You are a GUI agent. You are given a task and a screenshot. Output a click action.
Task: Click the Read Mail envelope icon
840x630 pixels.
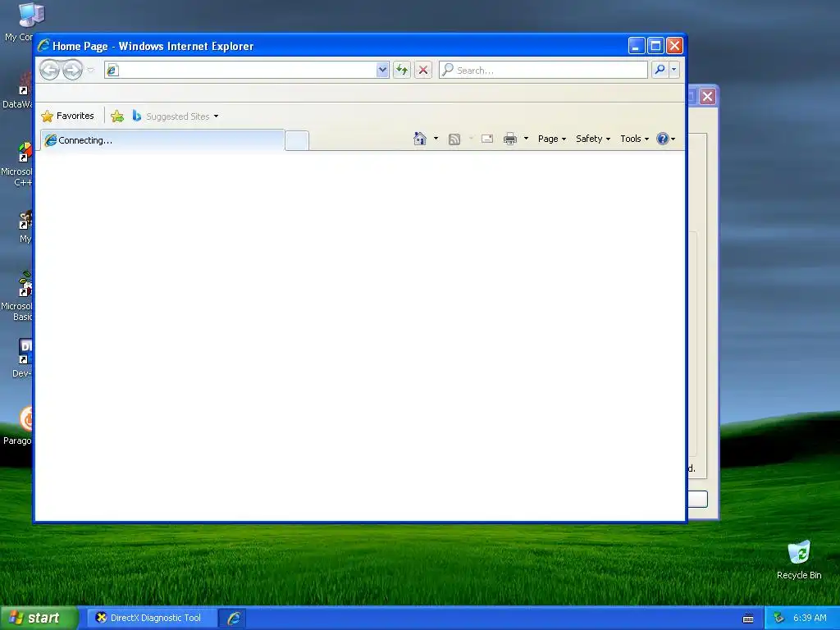487,139
